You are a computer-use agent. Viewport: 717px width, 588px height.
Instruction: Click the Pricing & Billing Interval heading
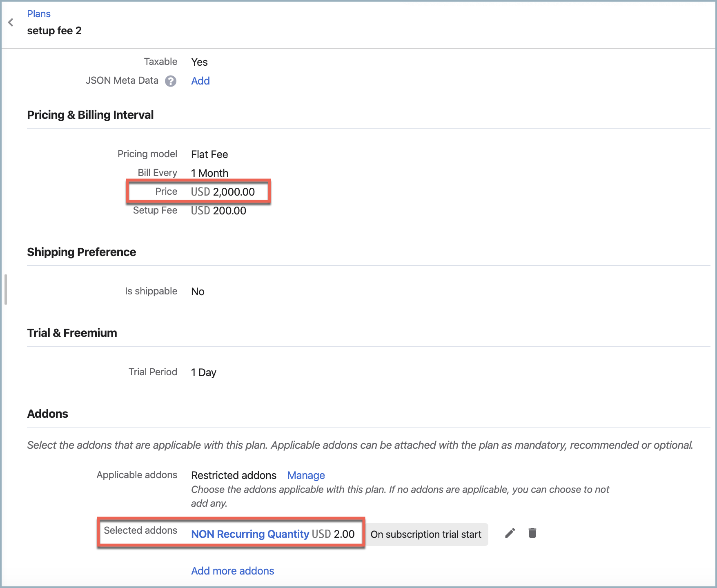pos(90,115)
